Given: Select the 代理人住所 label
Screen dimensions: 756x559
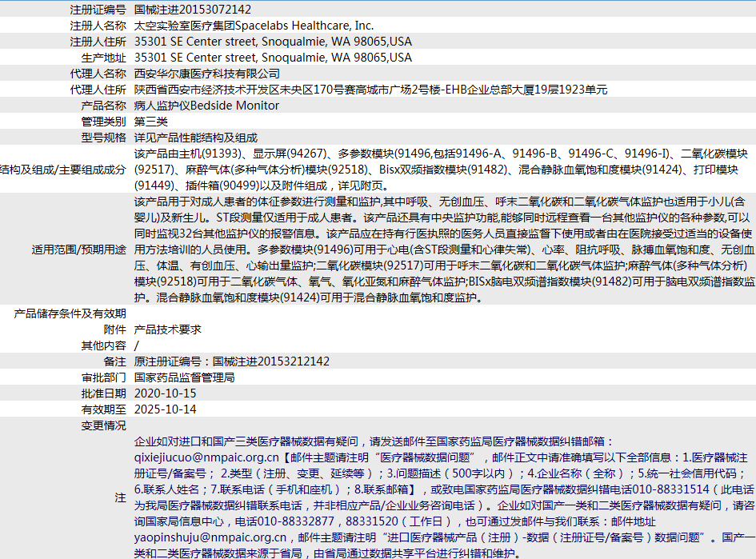Looking at the screenshot, I should point(98,89).
